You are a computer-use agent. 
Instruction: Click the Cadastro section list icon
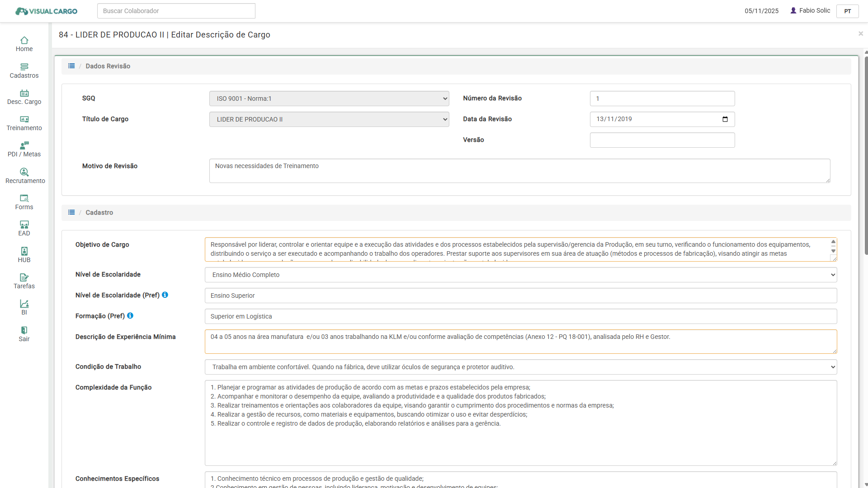(71, 212)
